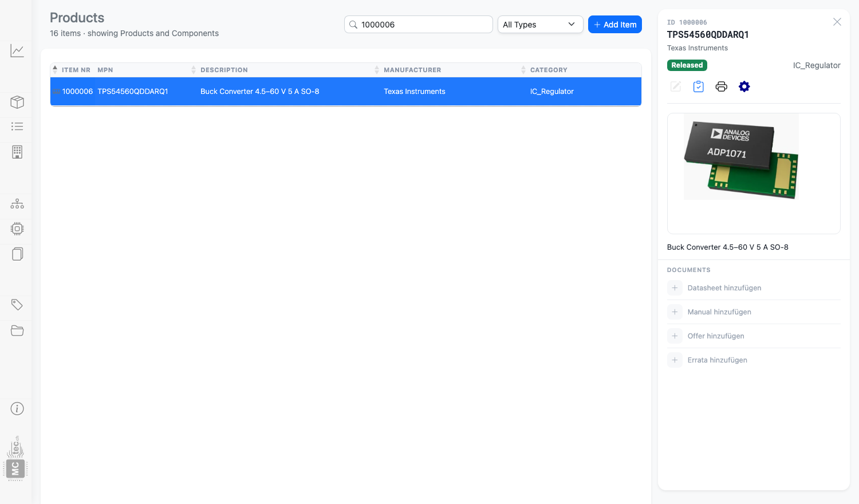This screenshot has height=504, width=859.
Task: Open the hierarchy tree sidebar icon
Action: (x=17, y=203)
